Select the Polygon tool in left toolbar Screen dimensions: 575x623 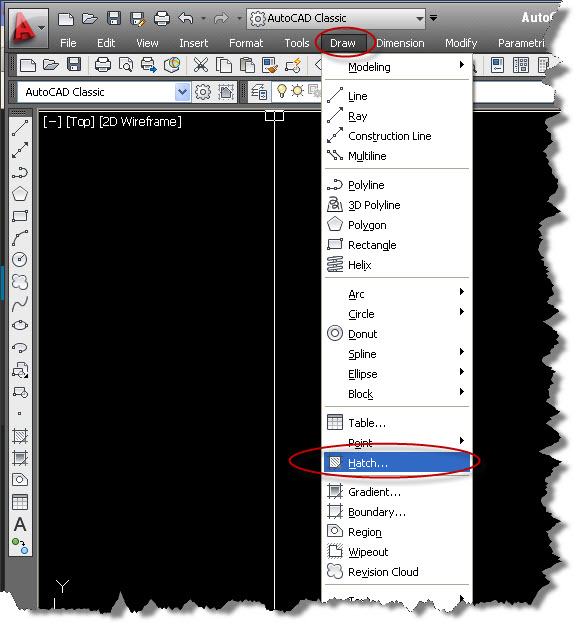[x=20, y=194]
